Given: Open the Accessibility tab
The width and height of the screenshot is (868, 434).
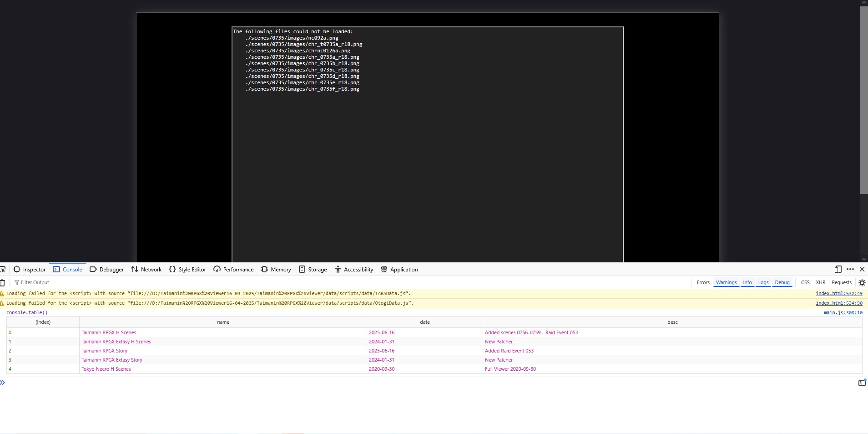Looking at the screenshot, I should tap(354, 269).
